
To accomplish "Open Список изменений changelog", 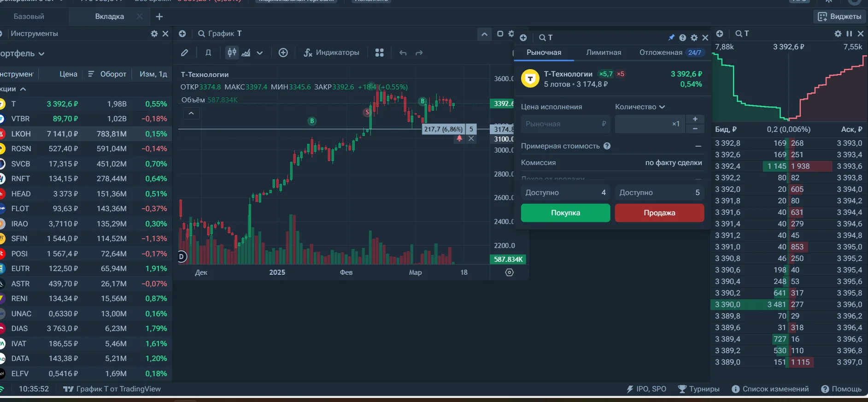I will click(x=770, y=389).
